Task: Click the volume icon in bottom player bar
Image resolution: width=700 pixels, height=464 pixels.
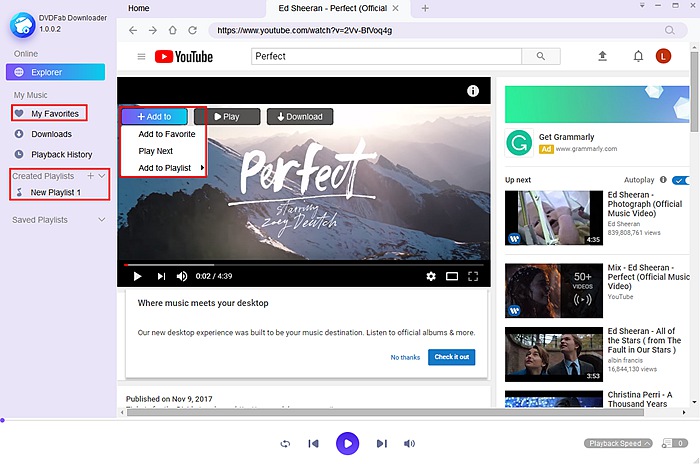Action: point(409,443)
